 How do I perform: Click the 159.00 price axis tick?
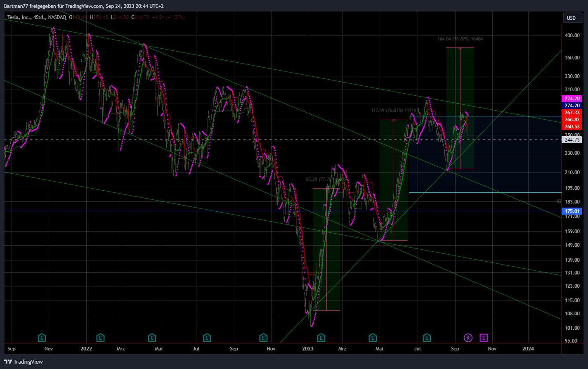coord(572,232)
